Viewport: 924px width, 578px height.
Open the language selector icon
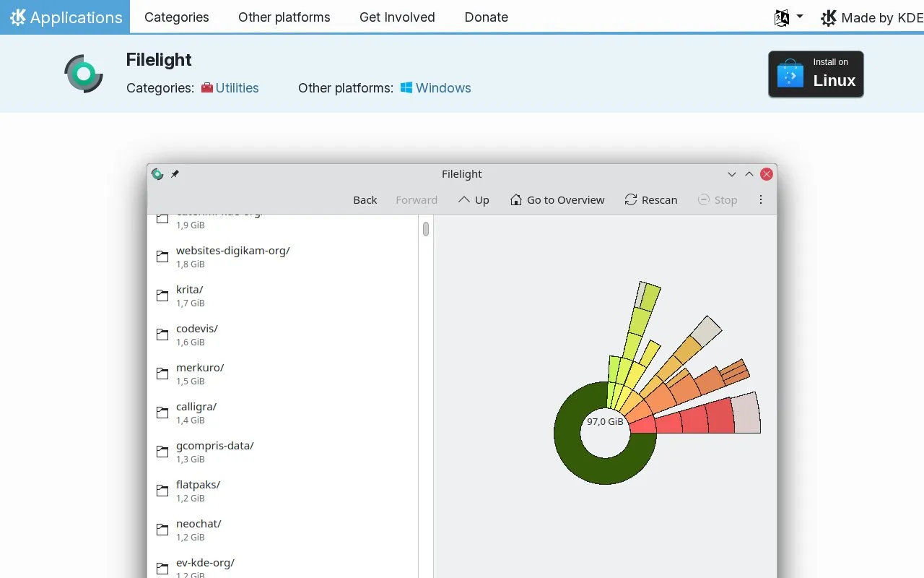[782, 18]
